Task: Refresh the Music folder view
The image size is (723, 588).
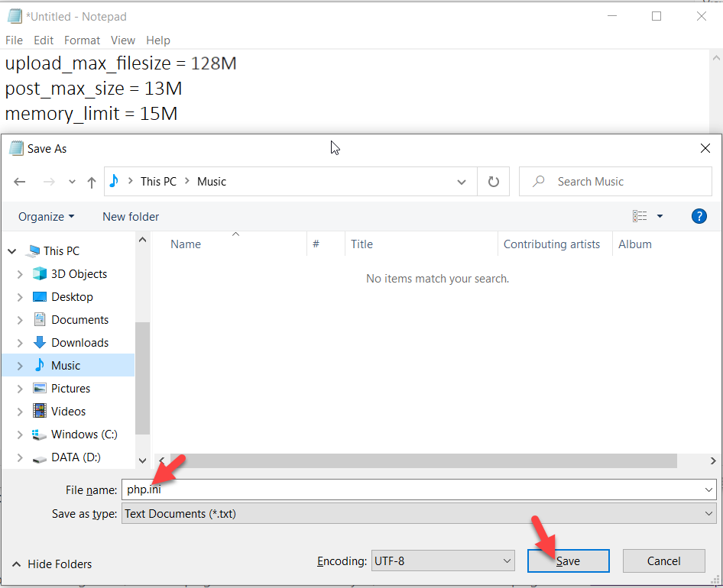Action: 494,182
